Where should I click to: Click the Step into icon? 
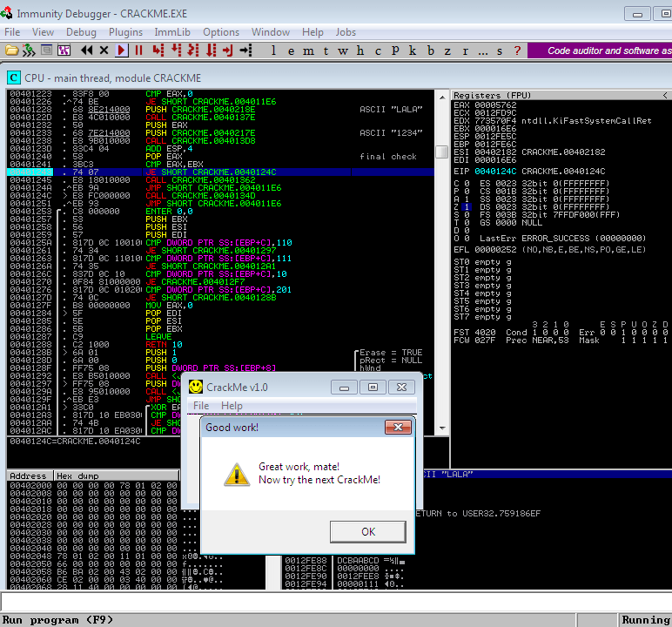(158, 51)
